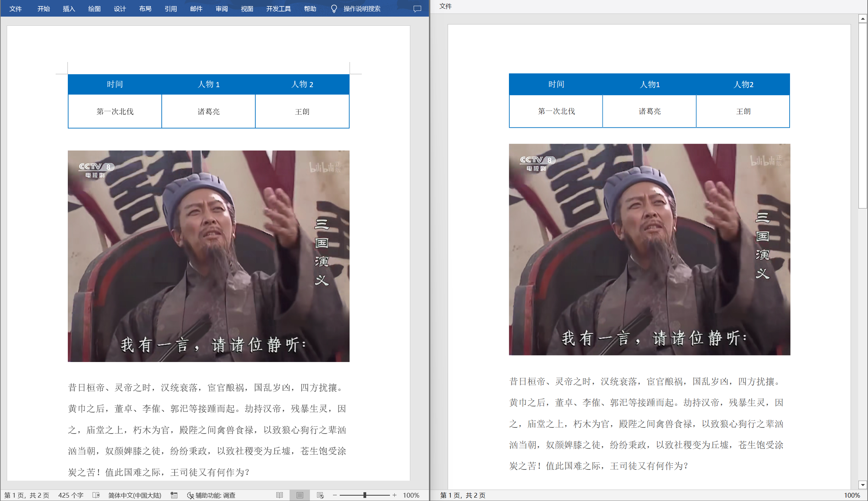
Task: Click the scroll down arrow on right scrollbar
Action: click(863, 485)
